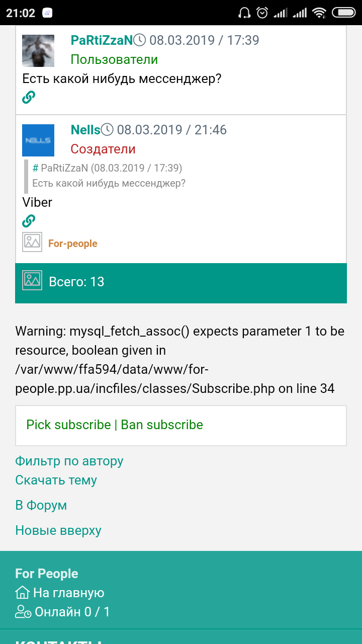This screenshot has width=362, height=644.
Task: Go back via В Форум link
Action: [x=41, y=505]
